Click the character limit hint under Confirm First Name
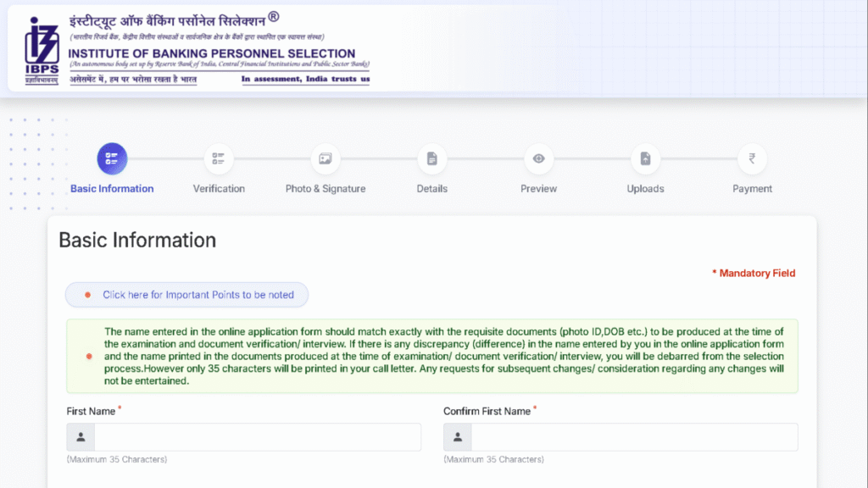The image size is (868, 488). click(494, 459)
